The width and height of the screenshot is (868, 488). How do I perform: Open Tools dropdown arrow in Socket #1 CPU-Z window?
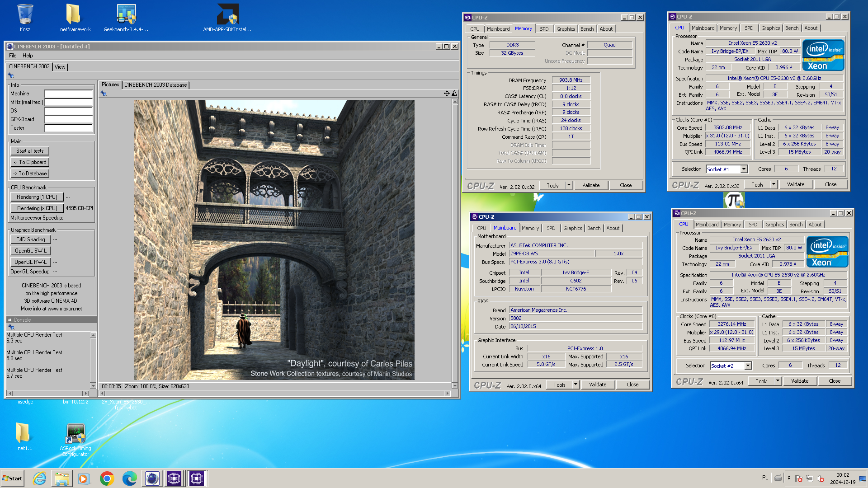[774, 184]
